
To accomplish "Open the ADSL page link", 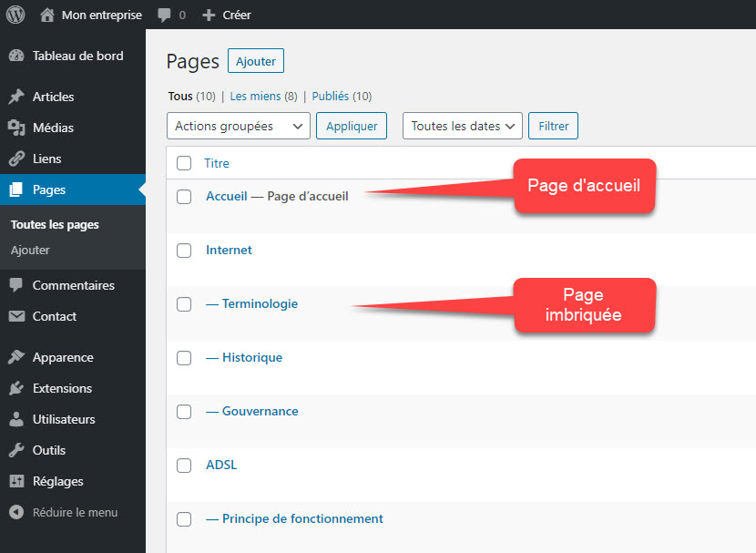I will click(221, 465).
